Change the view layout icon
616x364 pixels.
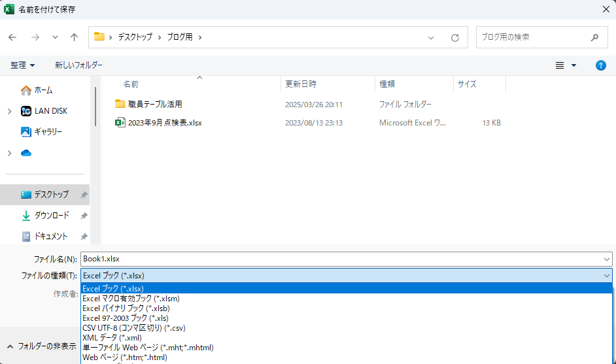(x=560, y=65)
